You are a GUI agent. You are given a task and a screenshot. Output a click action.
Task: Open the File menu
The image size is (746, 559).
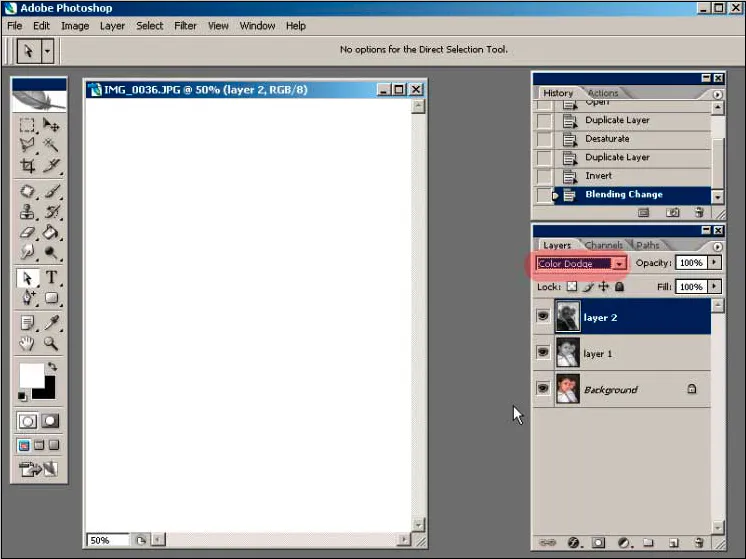pyautogui.click(x=15, y=26)
